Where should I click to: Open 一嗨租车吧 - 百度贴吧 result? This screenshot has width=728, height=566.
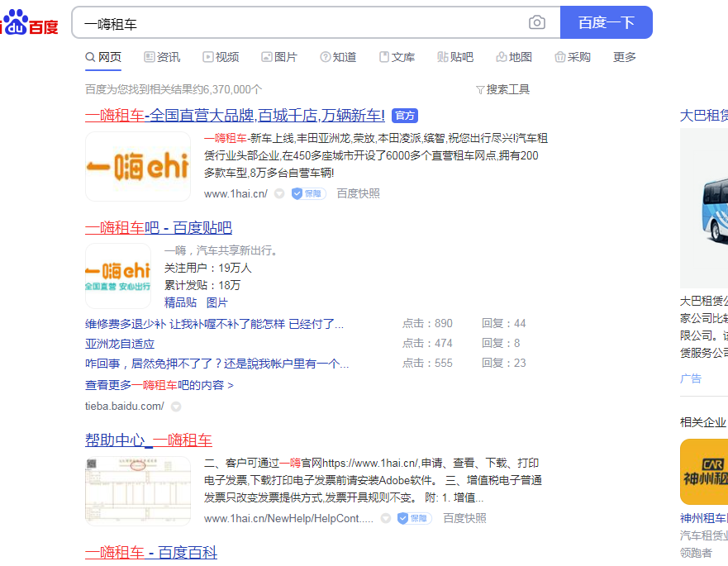159,227
